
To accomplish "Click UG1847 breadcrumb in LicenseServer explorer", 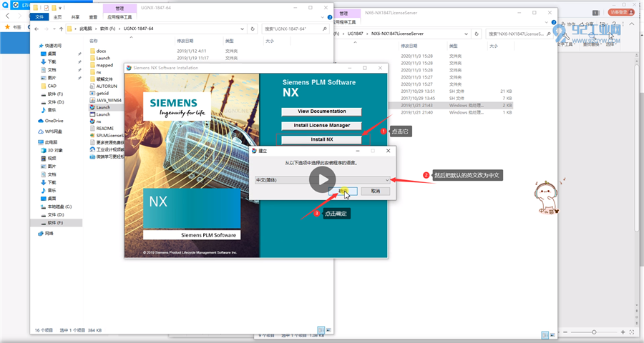I will pos(355,34).
